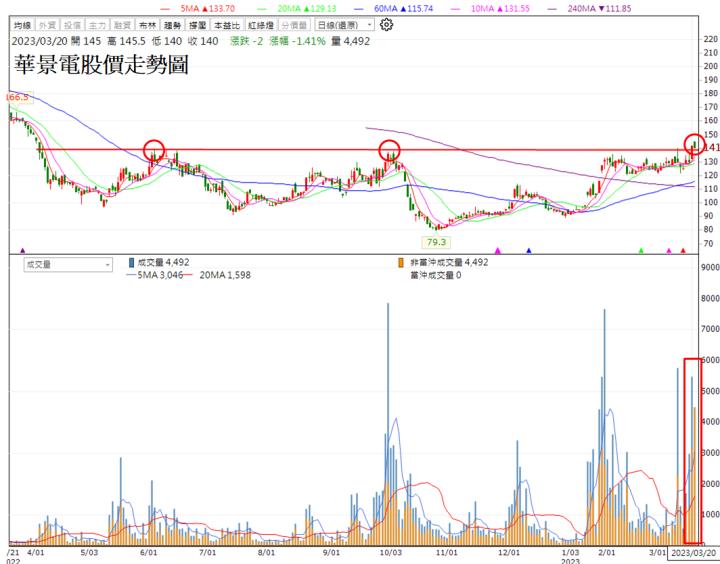This screenshot has width=720, height=564.
Task: Click the 10/03 date axis label
Action: click(390, 552)
